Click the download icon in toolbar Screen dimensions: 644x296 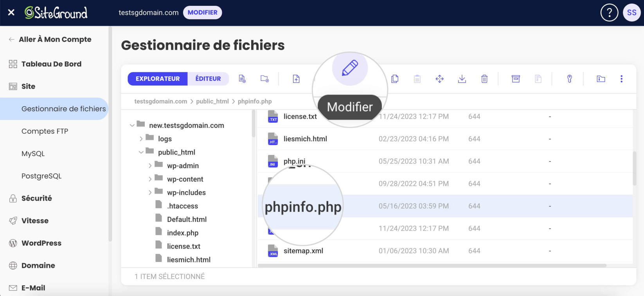pyautogui.click(x=462, y=79)
